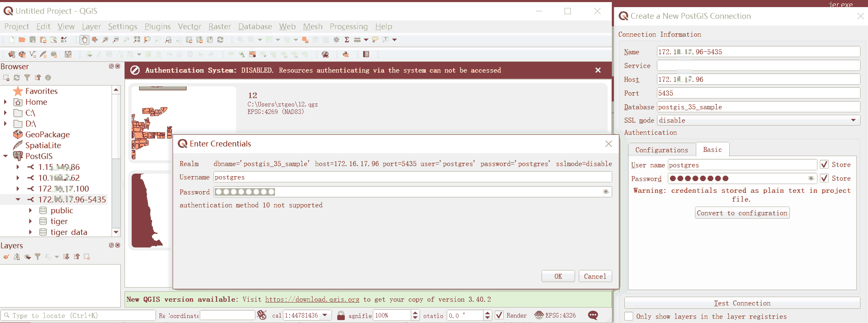
Task: Open the Database menu
Action: (x=255, y=26)
